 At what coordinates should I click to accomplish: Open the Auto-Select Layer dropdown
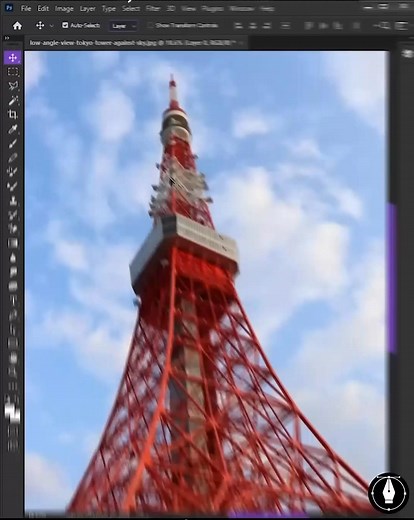click(123, 26)
